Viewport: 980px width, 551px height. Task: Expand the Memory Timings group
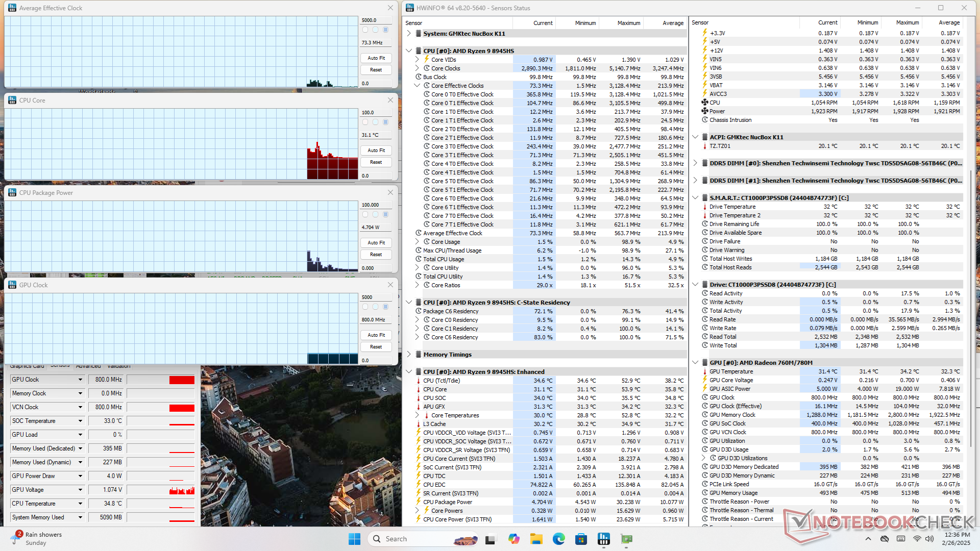(x=409, y=355)
